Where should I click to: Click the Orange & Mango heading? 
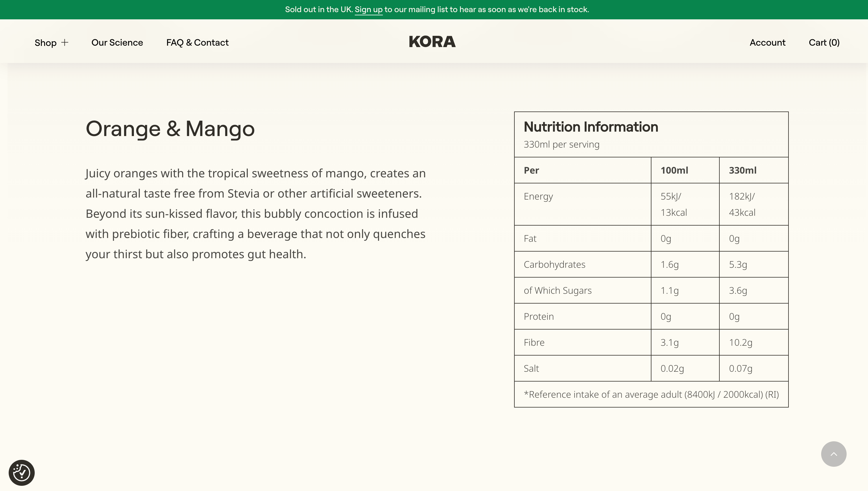[x=170, y=129]
